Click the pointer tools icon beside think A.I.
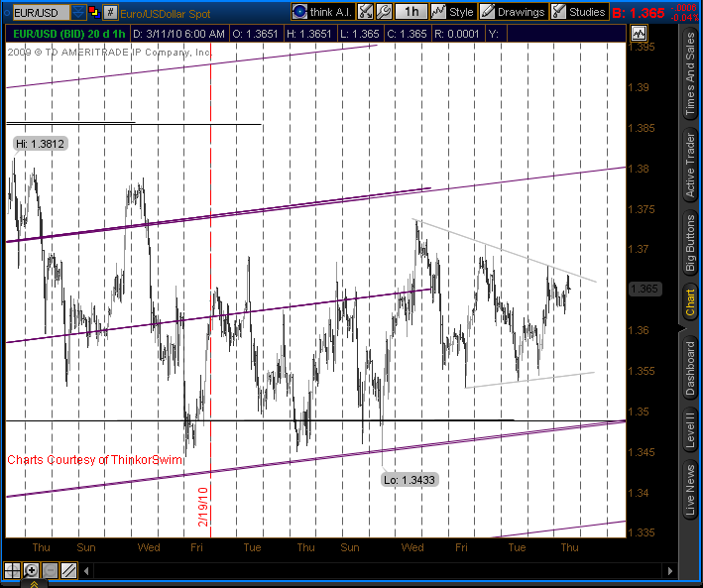 366,12
